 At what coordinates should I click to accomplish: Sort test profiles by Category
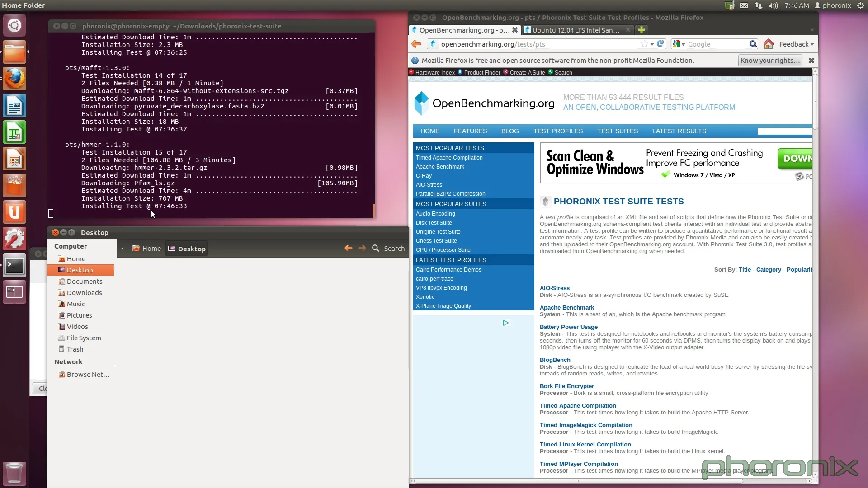768,270
